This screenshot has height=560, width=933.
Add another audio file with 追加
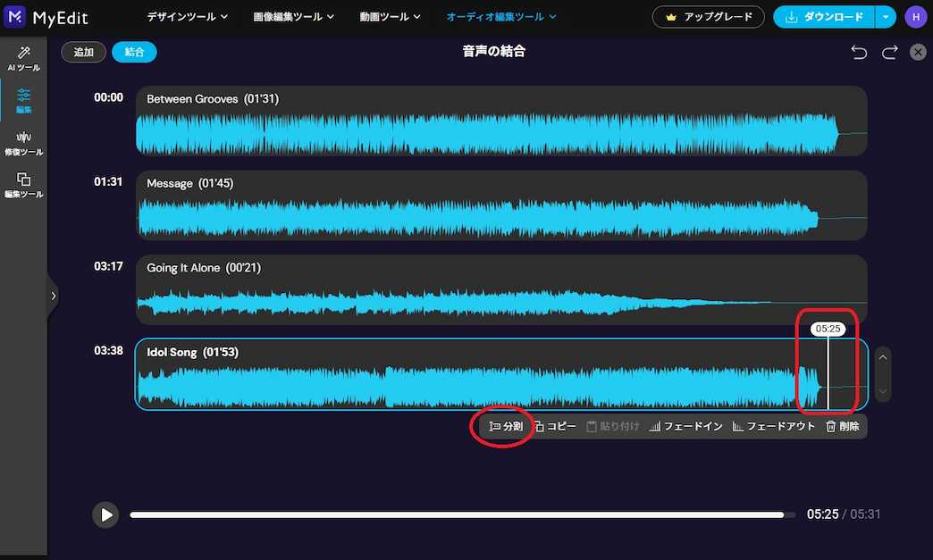pos(83,52)
